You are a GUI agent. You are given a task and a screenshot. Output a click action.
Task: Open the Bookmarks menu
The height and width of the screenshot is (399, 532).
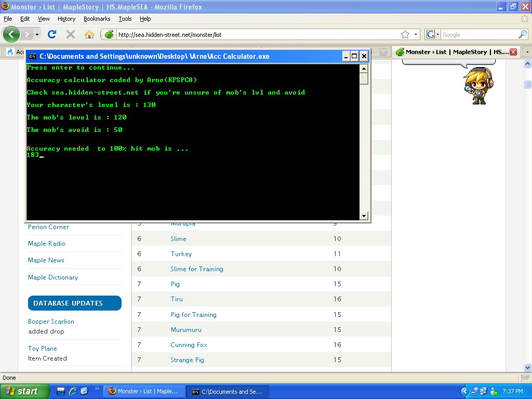pos(97,19)
